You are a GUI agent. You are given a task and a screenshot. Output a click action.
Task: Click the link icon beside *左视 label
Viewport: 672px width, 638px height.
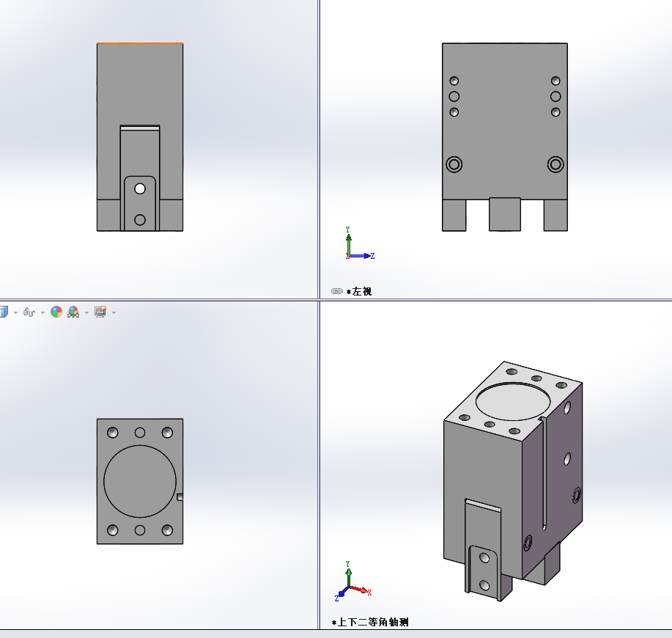[337, 291]
